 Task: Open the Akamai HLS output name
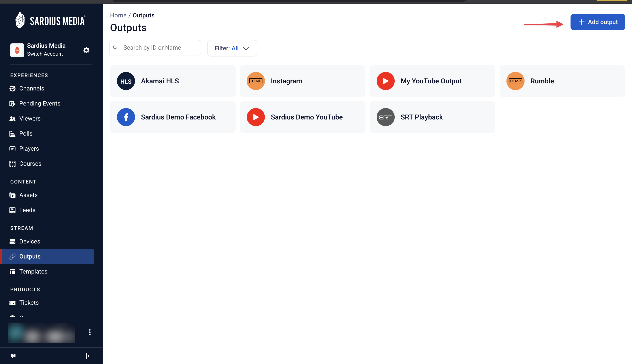[160, 81]
